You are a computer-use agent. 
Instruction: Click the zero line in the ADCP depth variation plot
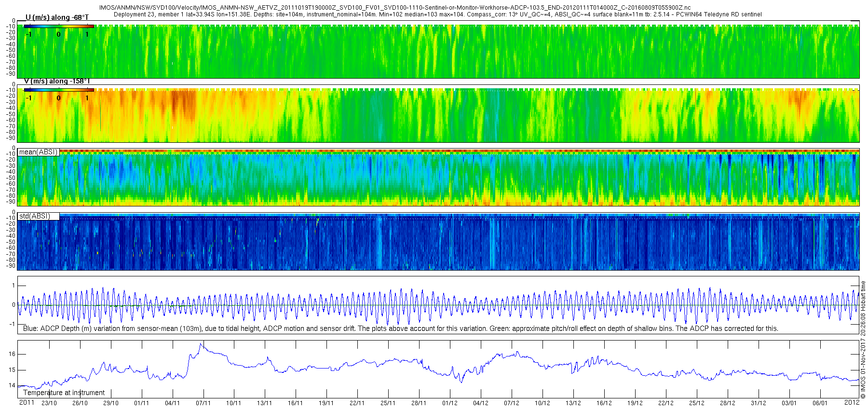(438, 305)
